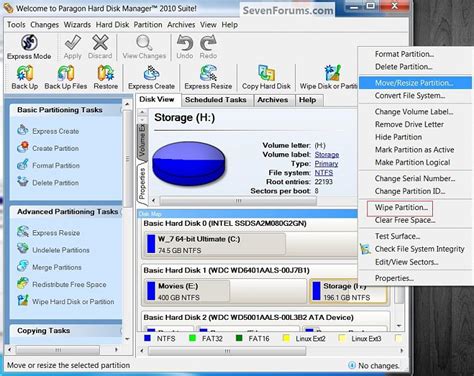Open View Changes
This screenshot has height=376, width=474.
(x=144, y=47)
